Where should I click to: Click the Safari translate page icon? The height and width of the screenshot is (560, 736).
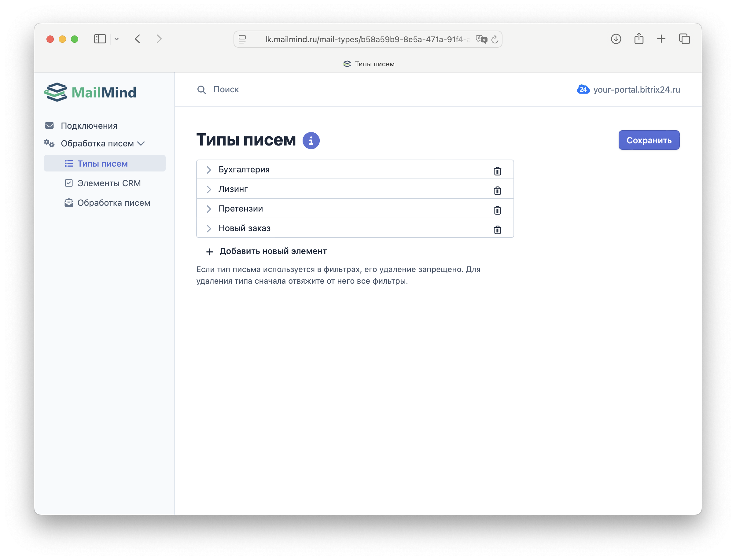tap(481, 39)
